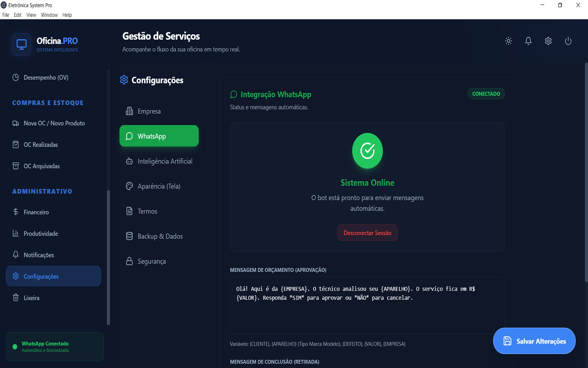Click the CONECTADO status badge

point(486,94)
